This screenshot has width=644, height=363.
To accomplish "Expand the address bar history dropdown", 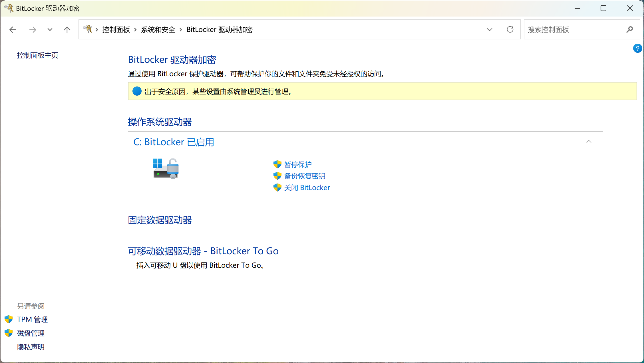I will pyautogui.click(x=490, y=29).
